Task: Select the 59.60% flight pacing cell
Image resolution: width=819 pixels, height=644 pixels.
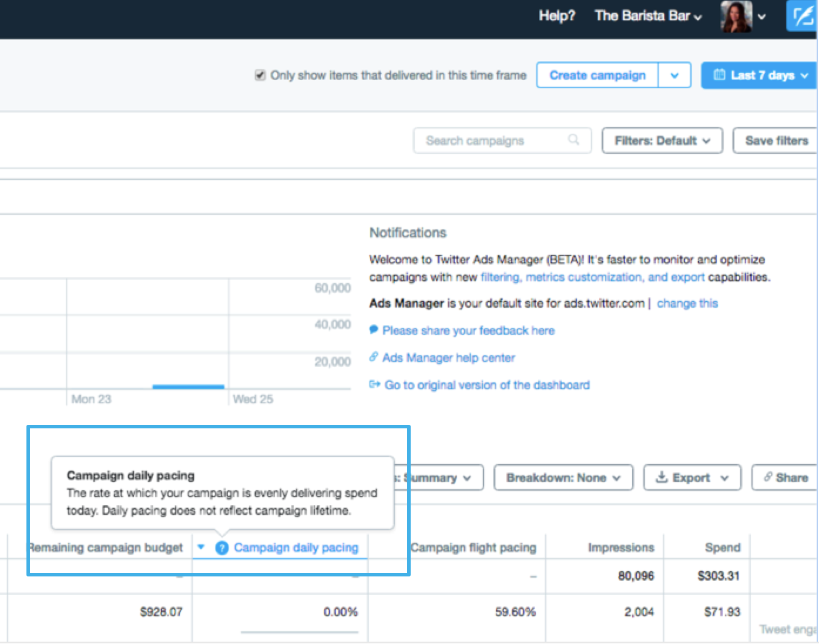Action: pos(515,612)
